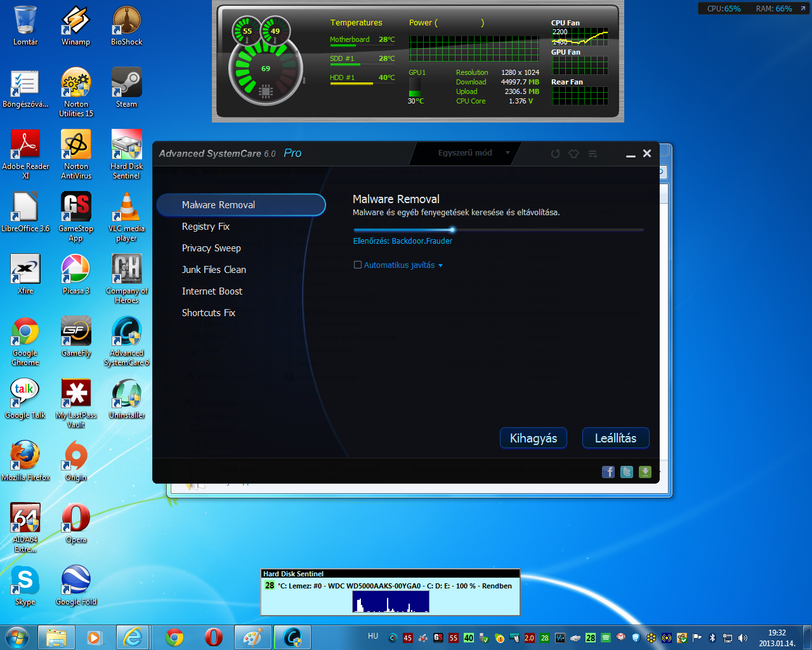Open the Windows Start menu

point(17,637)
